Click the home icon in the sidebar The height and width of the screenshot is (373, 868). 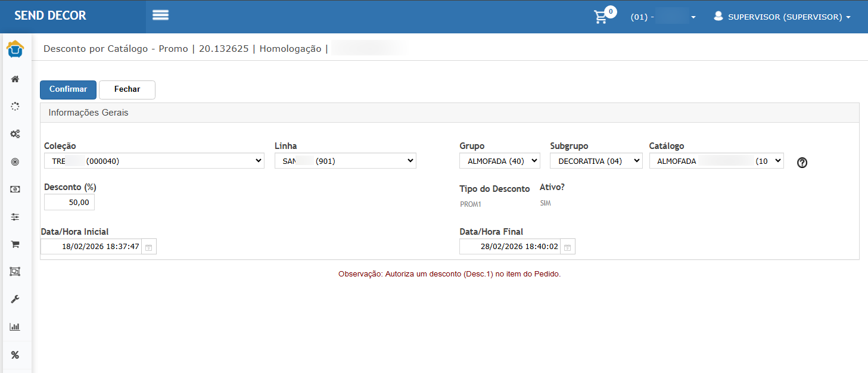[15, 79]
